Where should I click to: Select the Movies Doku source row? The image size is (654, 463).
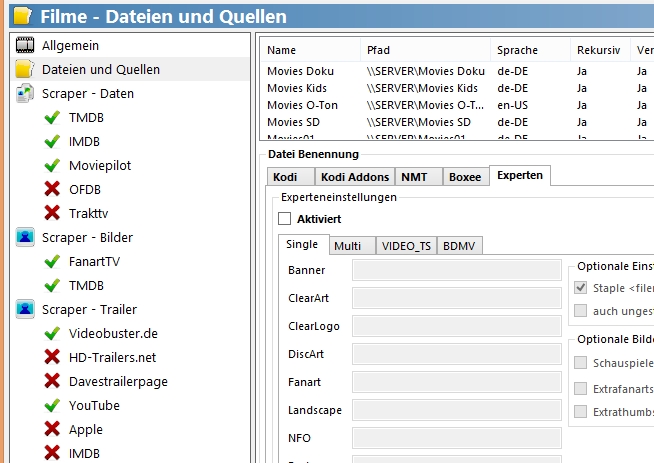click(x=457, y=71)
